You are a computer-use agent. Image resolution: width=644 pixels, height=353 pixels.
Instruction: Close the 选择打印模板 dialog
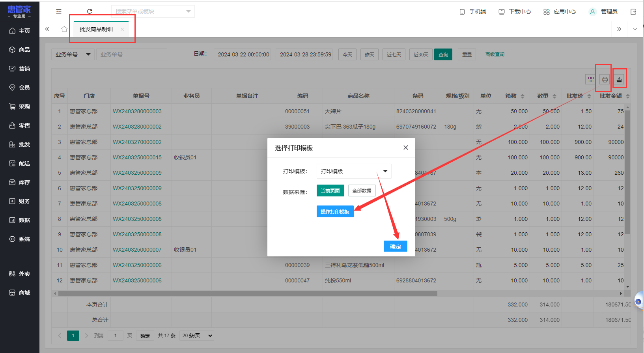tap(406, 148)
